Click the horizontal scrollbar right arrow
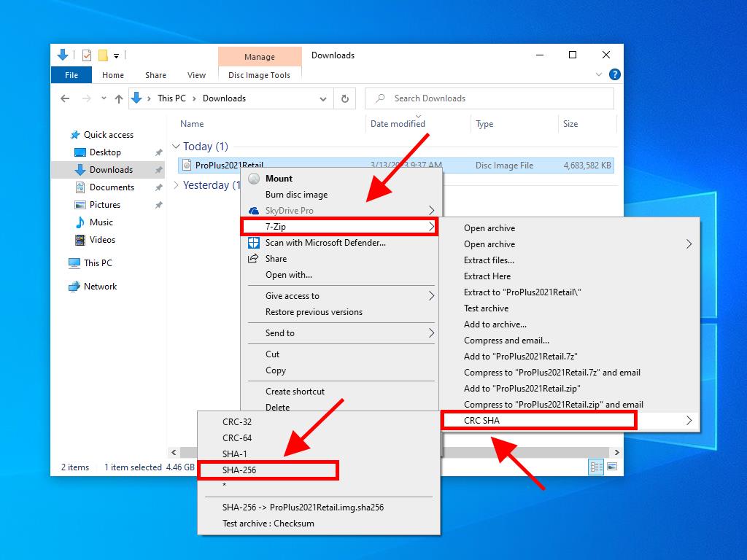 pos(617,452)
